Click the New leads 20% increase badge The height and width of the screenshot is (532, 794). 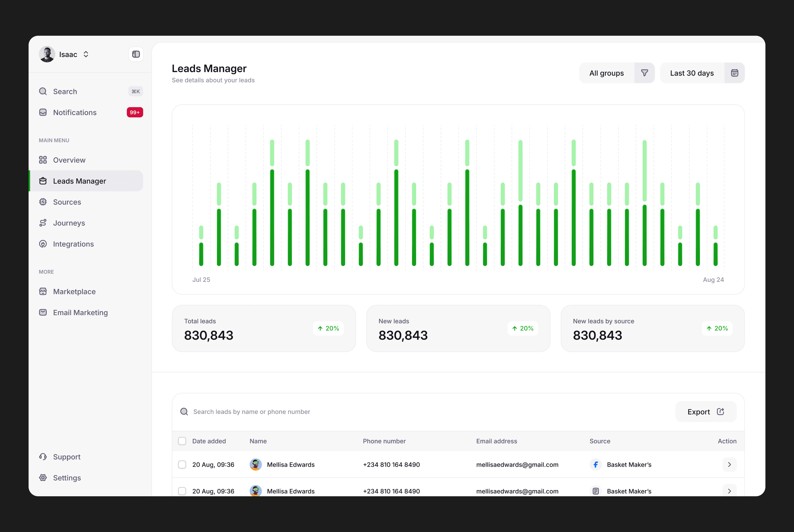[523, 328]
